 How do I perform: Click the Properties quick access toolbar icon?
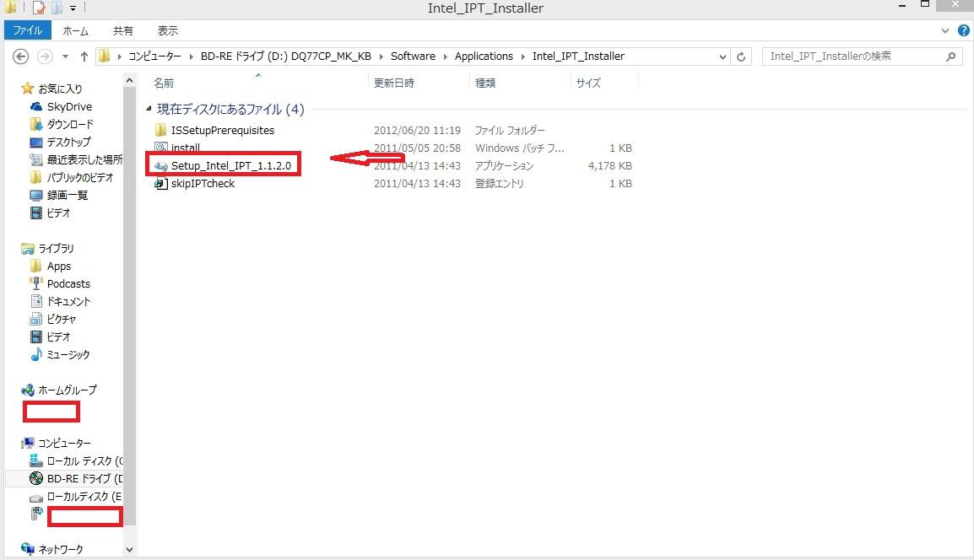tap(39, 8)
